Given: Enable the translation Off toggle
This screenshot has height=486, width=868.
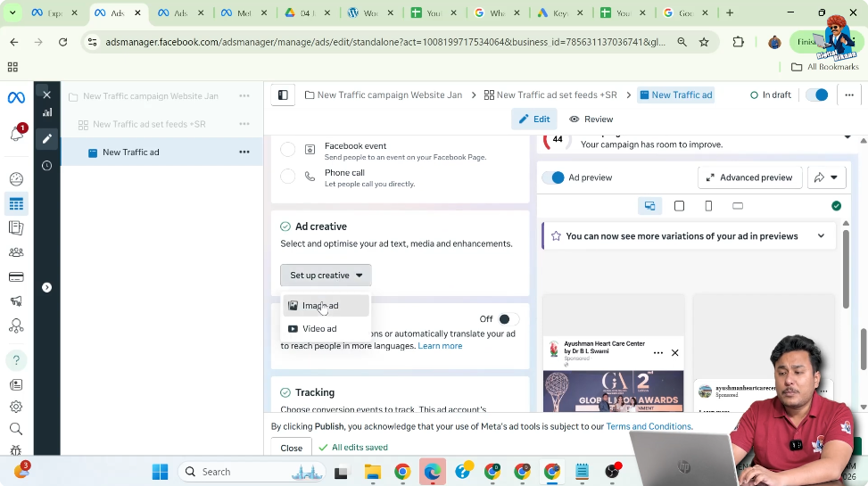Looking at the screenshot, I should pos(508,319).
